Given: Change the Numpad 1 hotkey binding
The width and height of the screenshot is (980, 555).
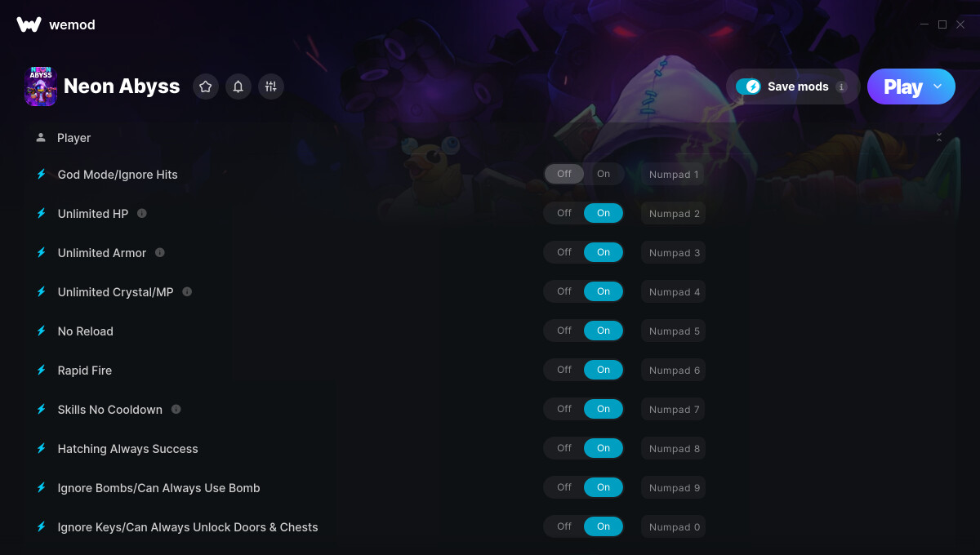Looking at the screenshot, I should tap(674, 174).
